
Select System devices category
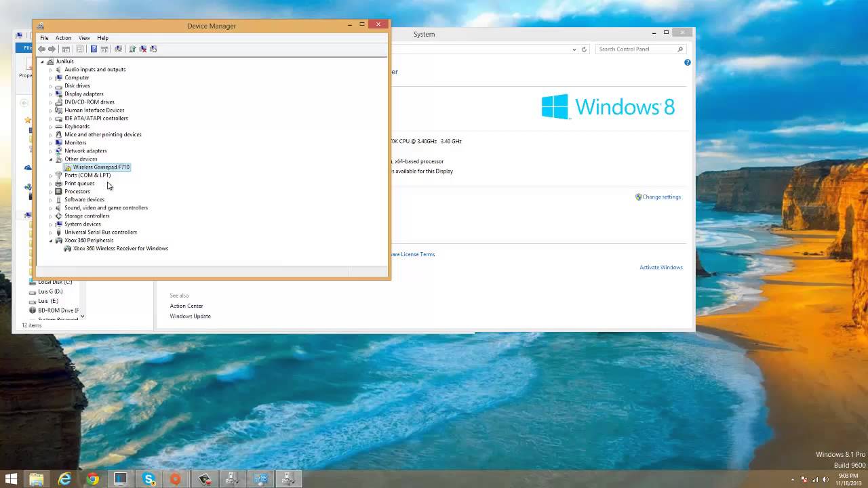(x=83, y=224)
